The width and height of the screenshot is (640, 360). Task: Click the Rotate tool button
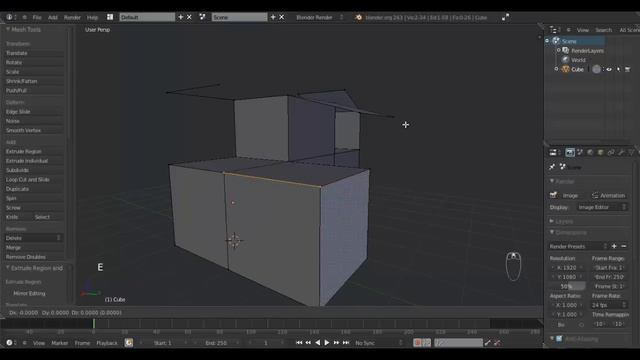34,62
